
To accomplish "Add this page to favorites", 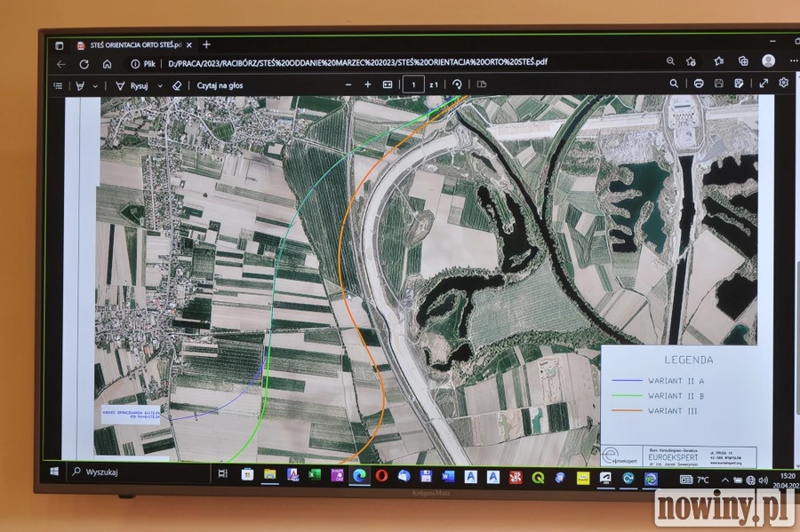I will click(x=691, y=61).
